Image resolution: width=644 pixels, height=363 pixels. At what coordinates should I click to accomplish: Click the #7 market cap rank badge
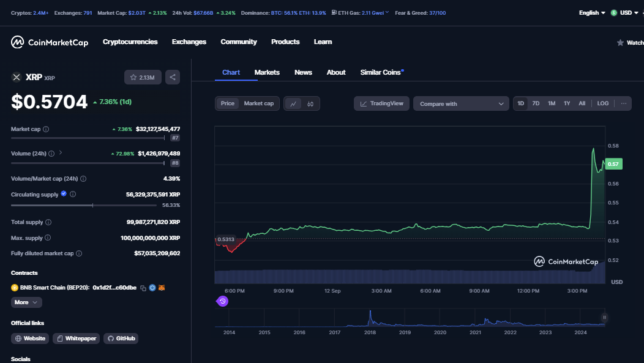175,138
